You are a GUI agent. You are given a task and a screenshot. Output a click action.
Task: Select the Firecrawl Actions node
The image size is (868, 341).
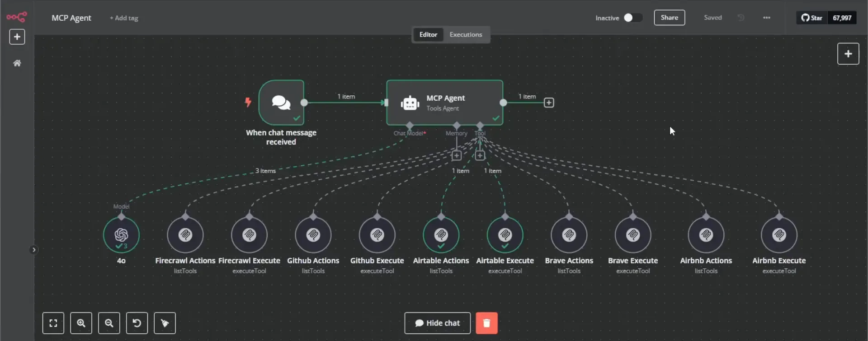click(x=185, y=235)
